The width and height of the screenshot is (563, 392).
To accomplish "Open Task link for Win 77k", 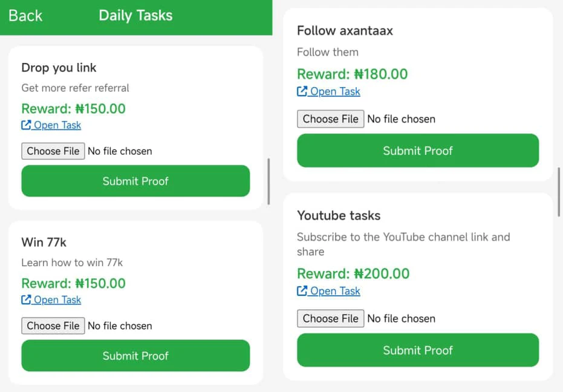I will coord(57,300).
